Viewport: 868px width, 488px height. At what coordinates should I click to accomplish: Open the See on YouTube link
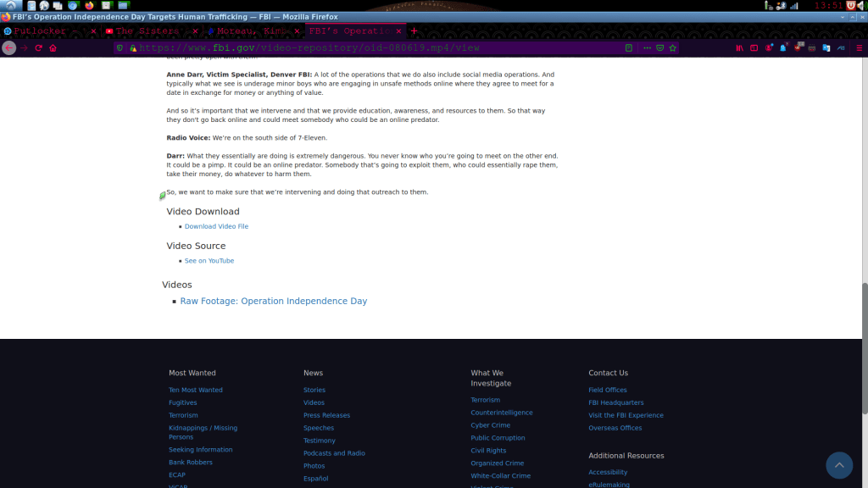[x=209, y=261]
